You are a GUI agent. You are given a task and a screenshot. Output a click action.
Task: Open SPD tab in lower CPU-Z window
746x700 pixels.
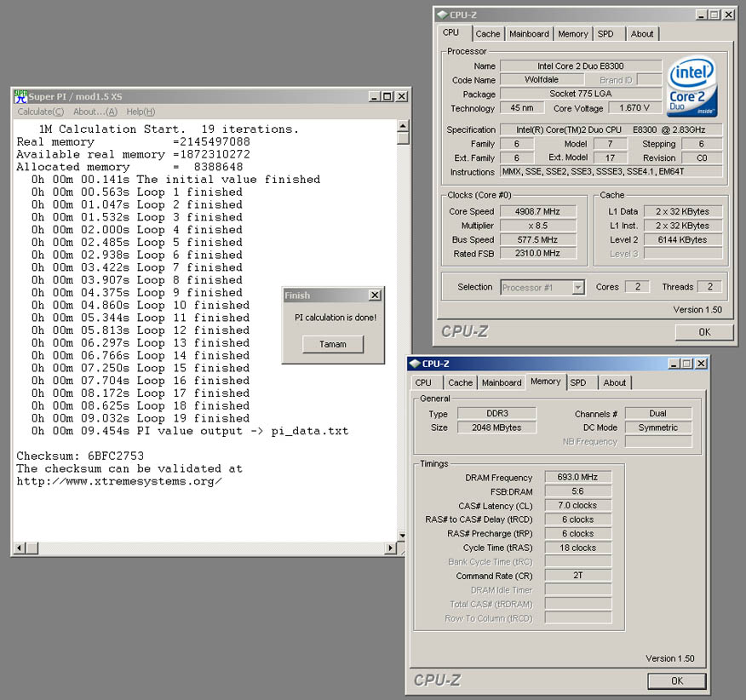coord(578,383)
